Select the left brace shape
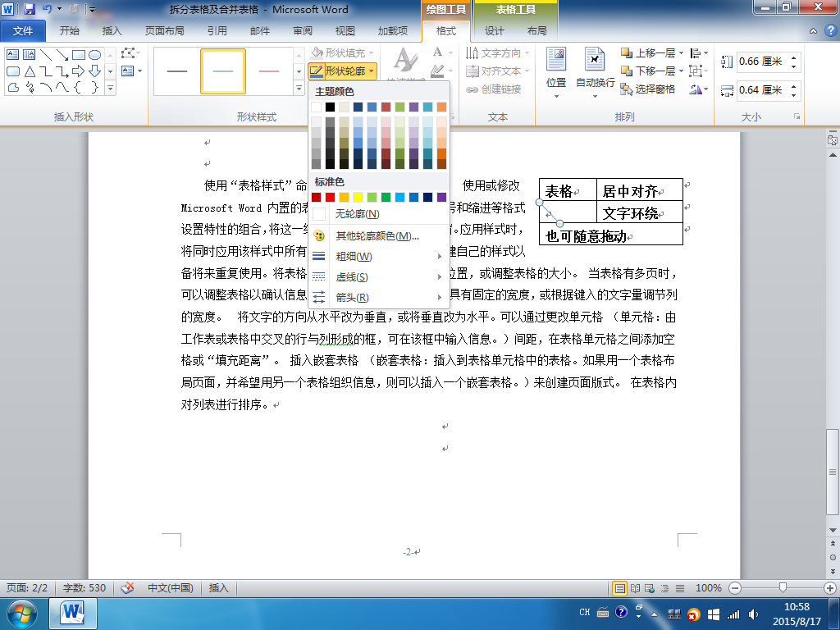The height and width of the screenshot is (630, 840). [78, 87]
